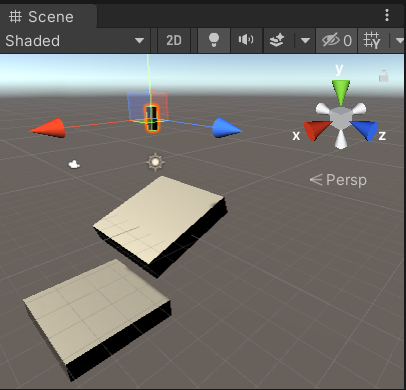Toggle 2D view mode

coord(174,41)
